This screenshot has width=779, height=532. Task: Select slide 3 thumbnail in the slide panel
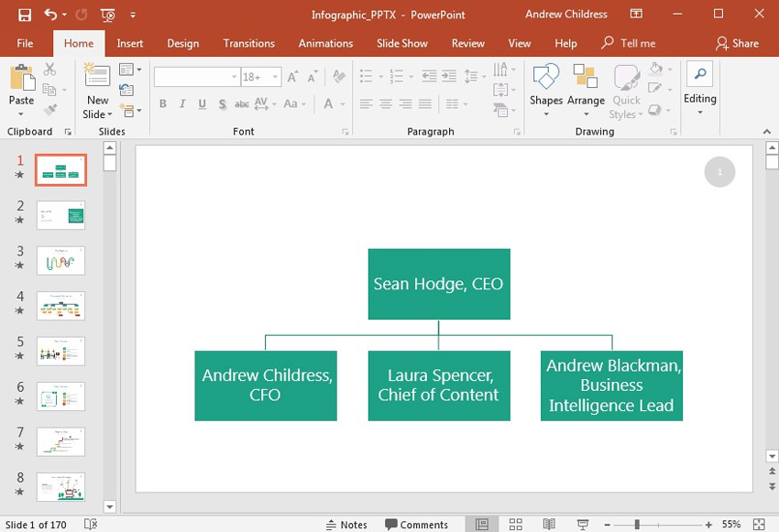60,260
